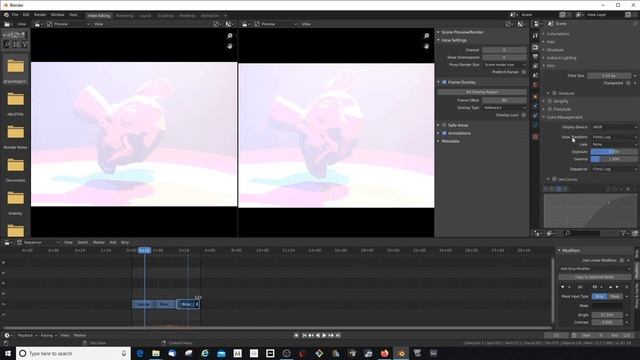
Task: Open Marker menu in sequencer header
Action: pyautogui.click(x=98, y=242)
